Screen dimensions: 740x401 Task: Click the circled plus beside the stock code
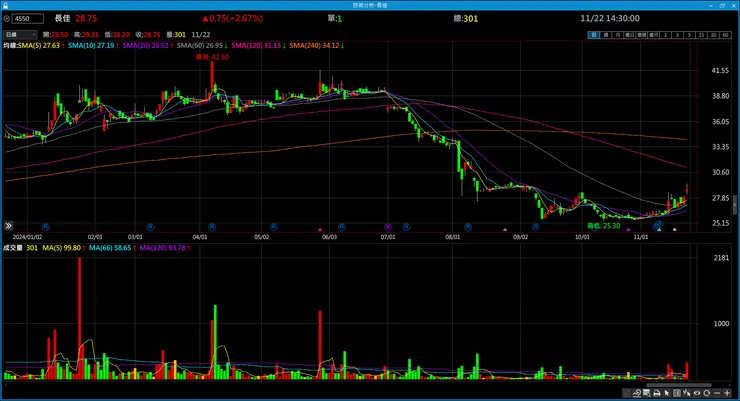[7, 19]
